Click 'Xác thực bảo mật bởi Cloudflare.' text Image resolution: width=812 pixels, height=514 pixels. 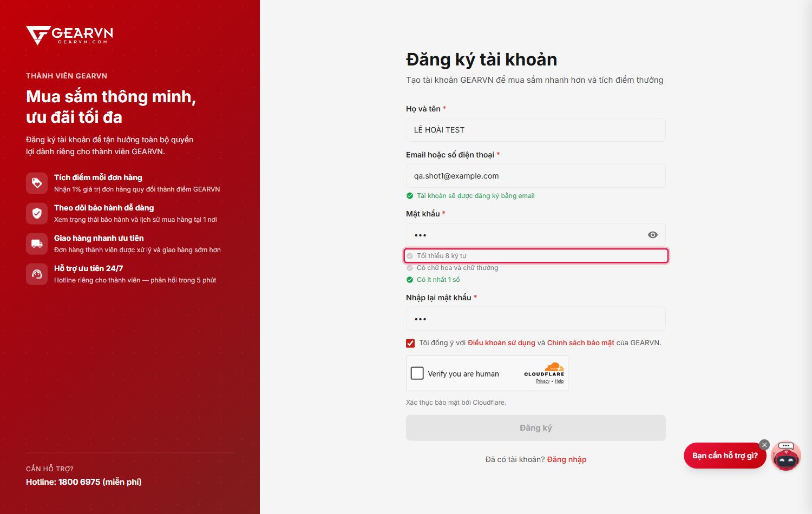pos(456,403)
